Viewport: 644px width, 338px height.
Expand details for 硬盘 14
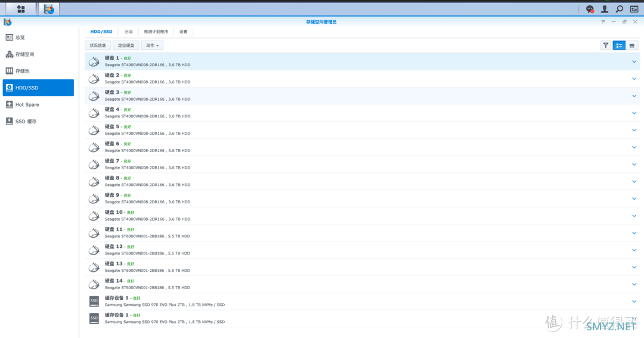point(634,284)
